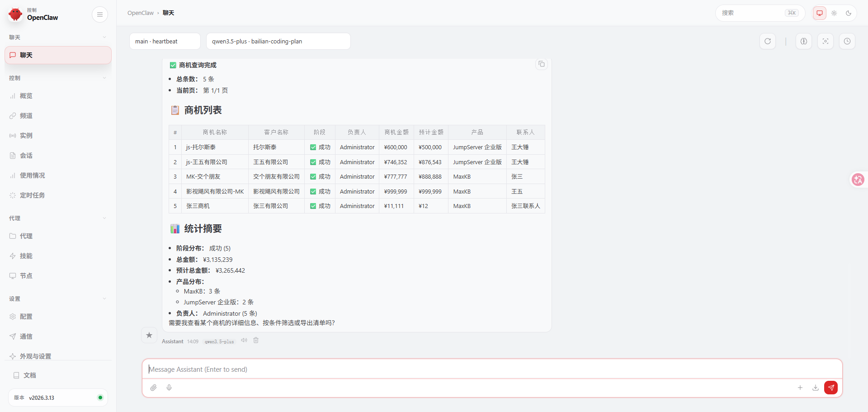Click the copy message icon

click(541, 64)
